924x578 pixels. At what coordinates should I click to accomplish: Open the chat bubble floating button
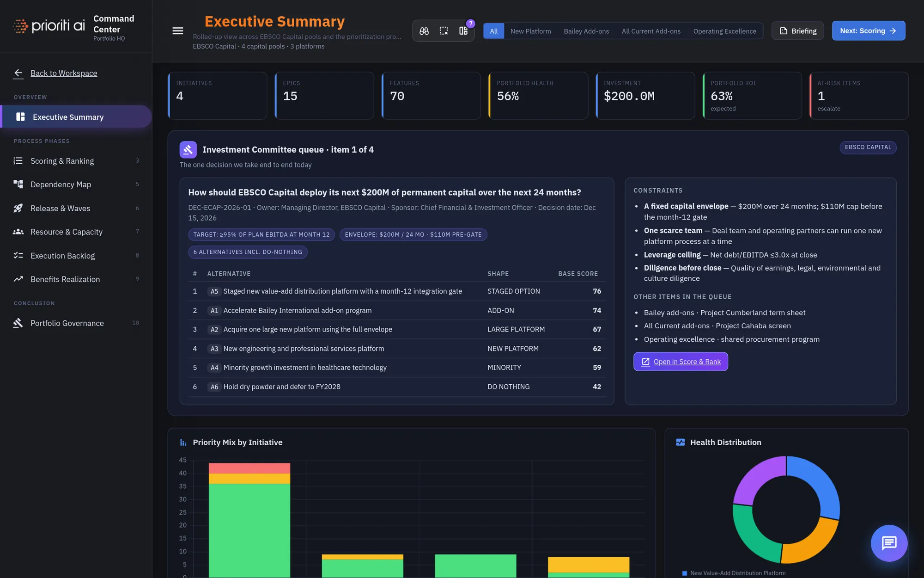tap(889, 543)
